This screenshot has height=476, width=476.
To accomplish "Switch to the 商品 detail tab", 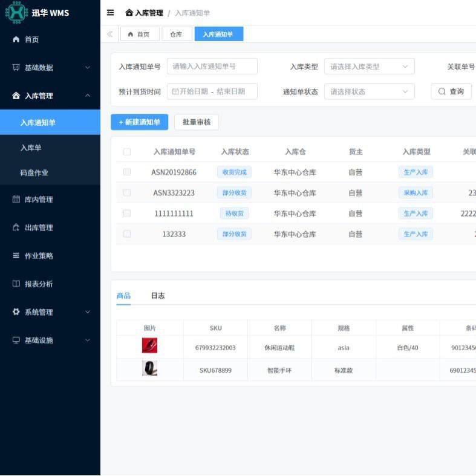I will coord(123,295).
